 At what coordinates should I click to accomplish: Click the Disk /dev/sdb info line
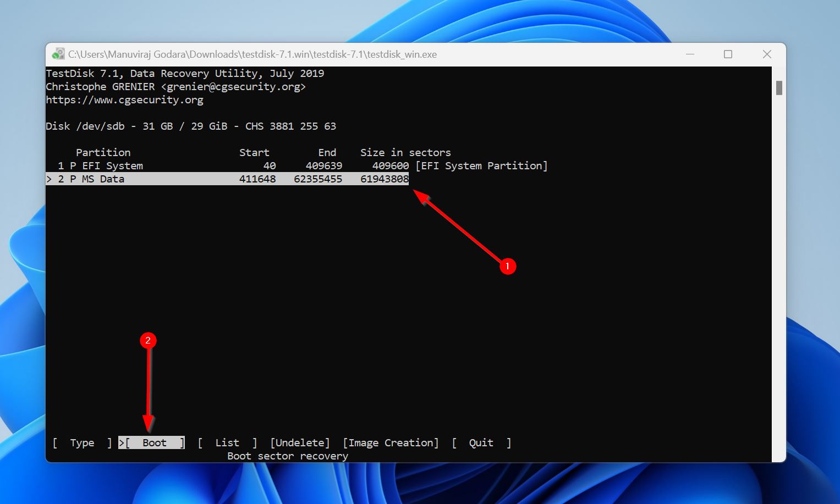tap(191, 126)
